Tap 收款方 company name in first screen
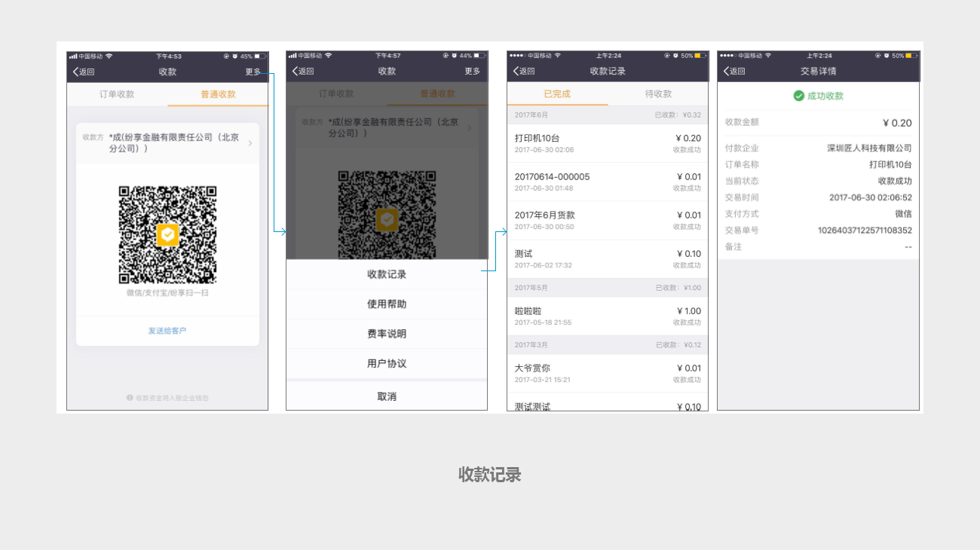Viewport: 980px width, 550px height. point(174,143)
